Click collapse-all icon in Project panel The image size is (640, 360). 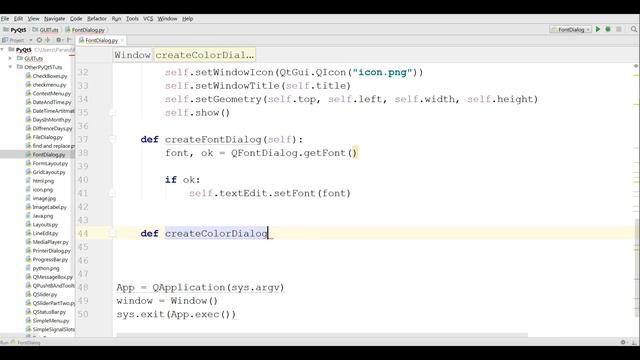pos(48,40)
